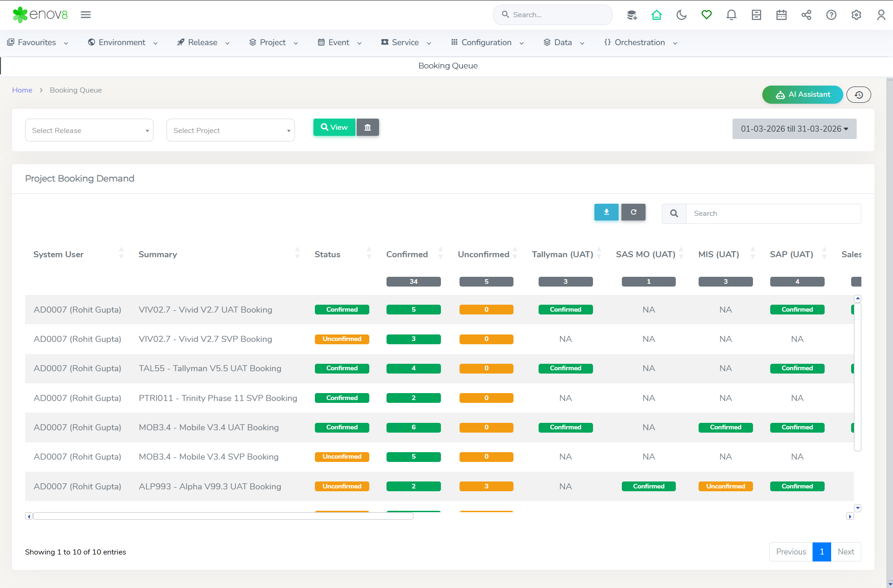Click the help question mark icon
This screenshot has height=588, width=893.
coord(831,15)
